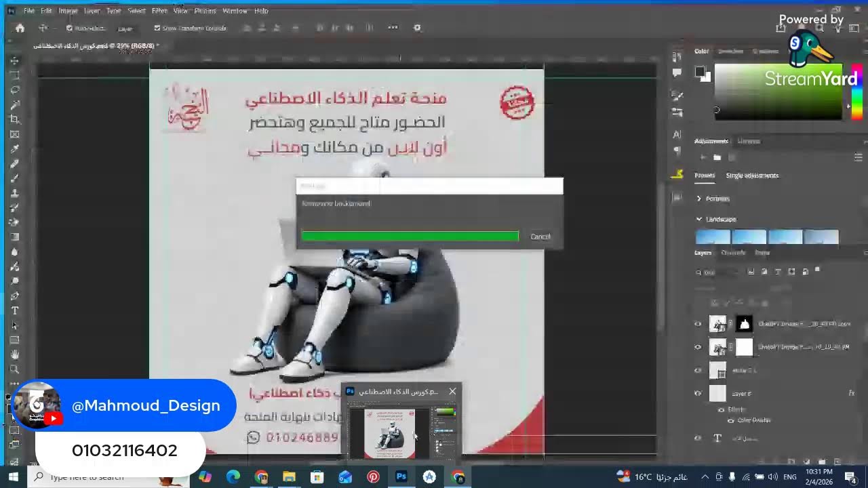The height and width of the screenshot is (488, 868).
Task: Open the Character panel icon
Action: (x=677, y=135)
